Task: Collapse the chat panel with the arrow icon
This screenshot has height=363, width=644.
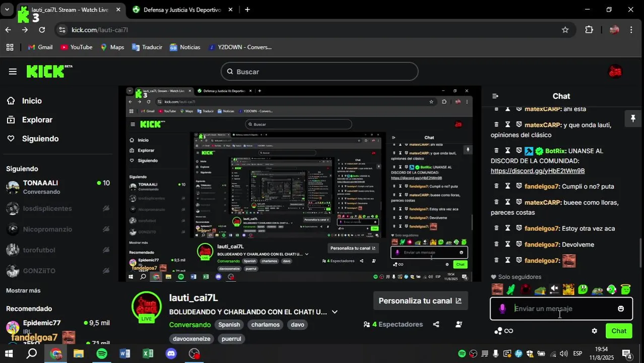Action: [495, 96]
